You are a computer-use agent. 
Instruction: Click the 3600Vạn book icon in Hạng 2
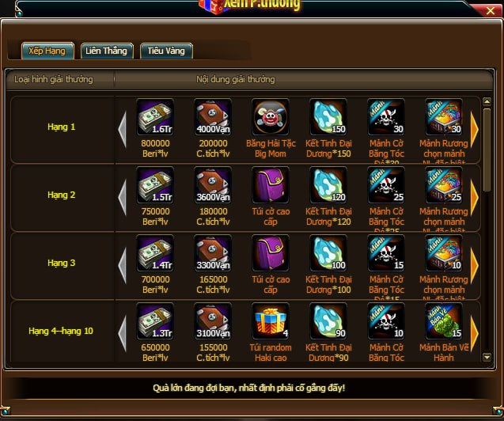click(213, 185)
